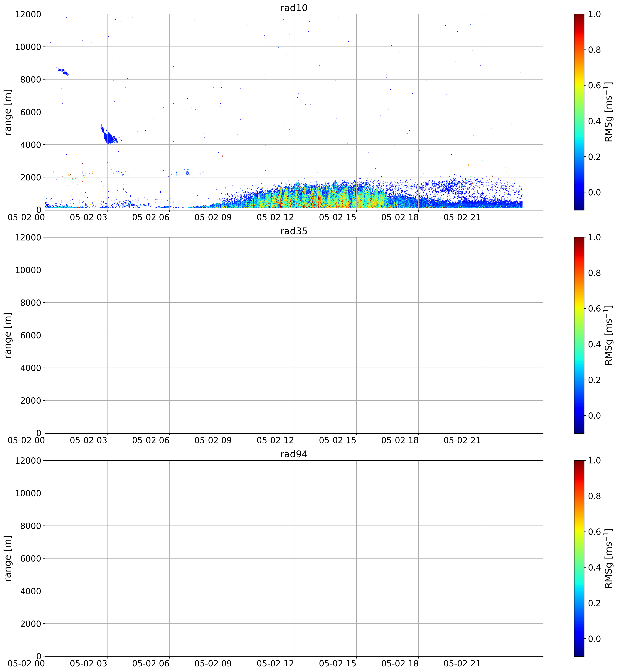Click the 10000 y-tick of rad35
Image resolution: width=618 pixels, height=672 pixels.
(28, 270)
